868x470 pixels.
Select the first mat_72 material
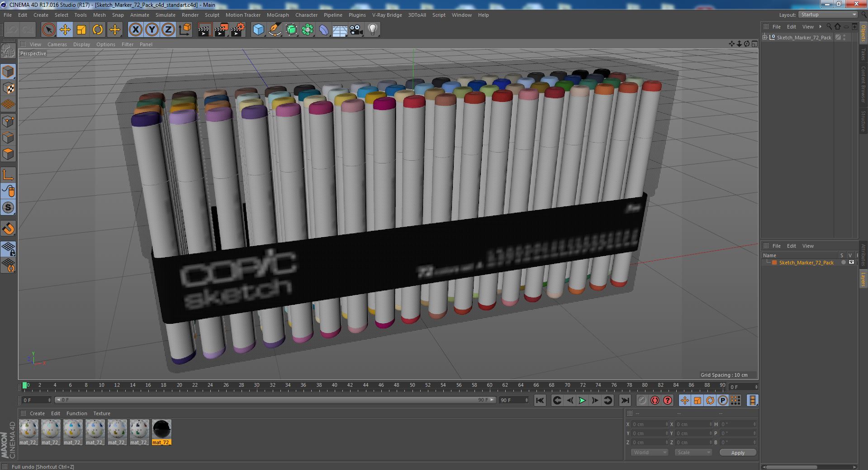point(28,432)
